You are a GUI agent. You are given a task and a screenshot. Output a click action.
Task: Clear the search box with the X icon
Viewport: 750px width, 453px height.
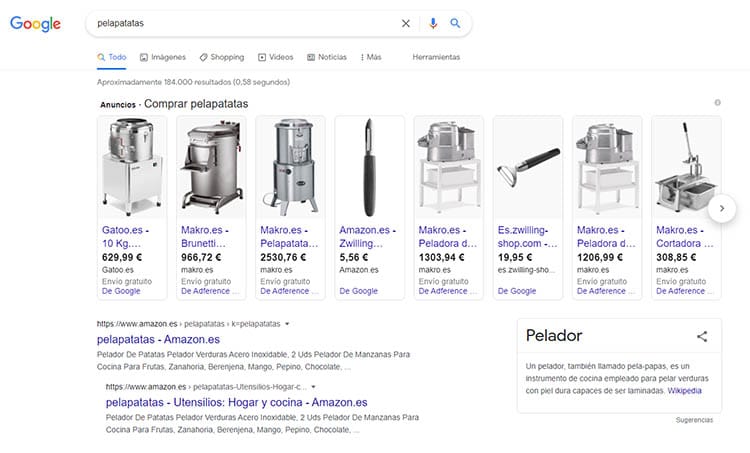(x=406, y=23)
